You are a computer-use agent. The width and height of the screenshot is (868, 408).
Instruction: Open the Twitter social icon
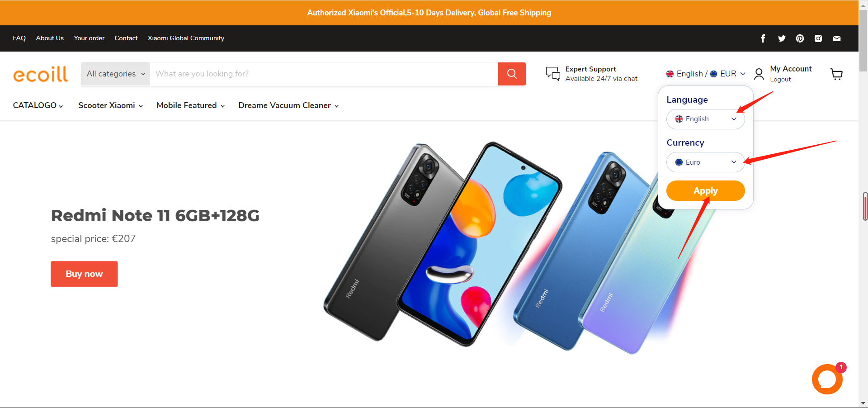pyautogui.click(x=782, y=38)
